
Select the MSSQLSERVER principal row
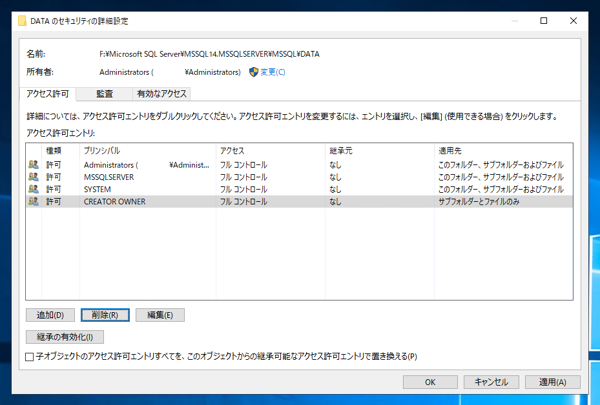[299, 177]
